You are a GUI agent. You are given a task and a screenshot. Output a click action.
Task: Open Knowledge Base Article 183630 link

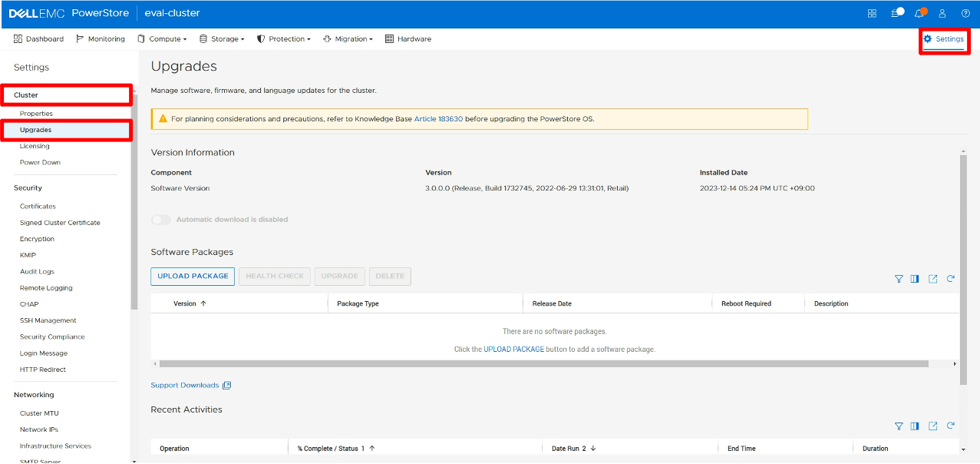(438, 119)
